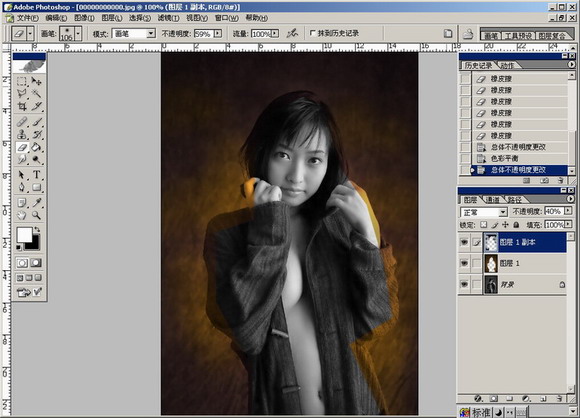This screenshot has height=418, width=580.
Task: Open the 模式 brush mode dropdown
Action: (134, 34)
